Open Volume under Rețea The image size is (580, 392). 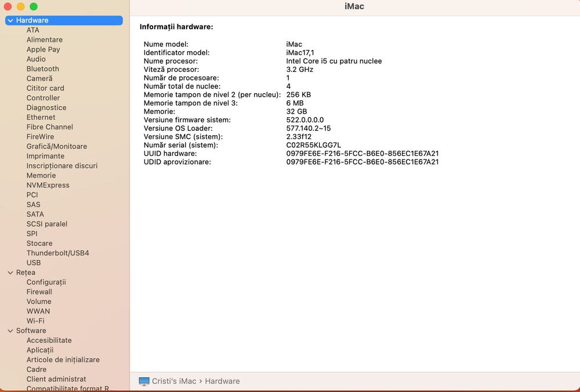click(39, 302)
